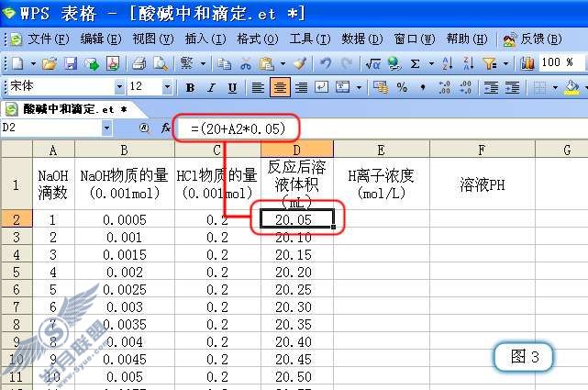
Task: Expand the merge cells dropdown arrow
Action: pos(359,88)
